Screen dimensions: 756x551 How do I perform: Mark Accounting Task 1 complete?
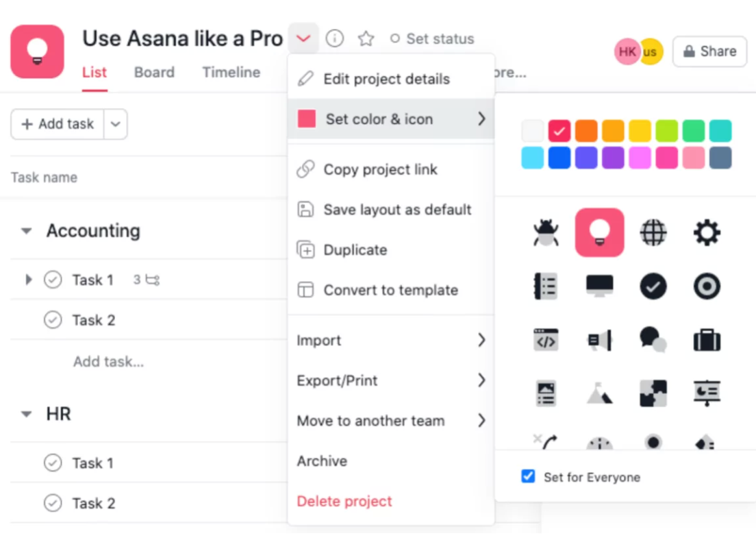53,280
